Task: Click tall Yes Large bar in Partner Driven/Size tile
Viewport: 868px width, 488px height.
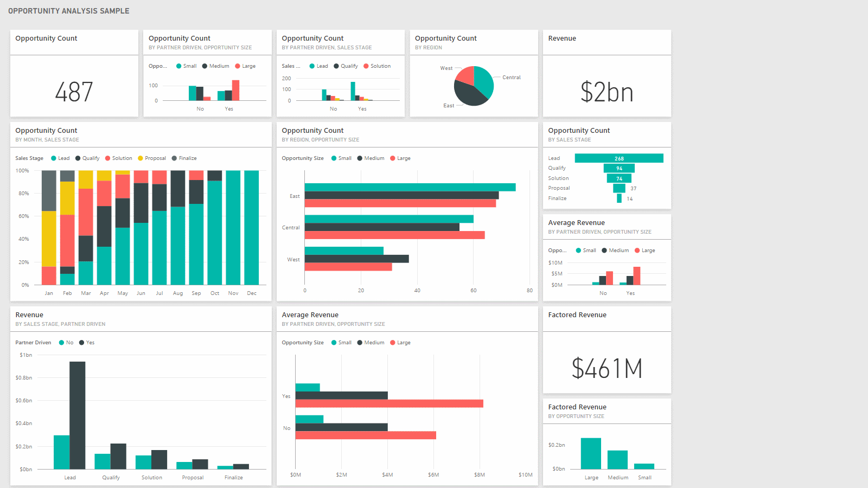Action: pyautogui.click(x=236, y=91)
